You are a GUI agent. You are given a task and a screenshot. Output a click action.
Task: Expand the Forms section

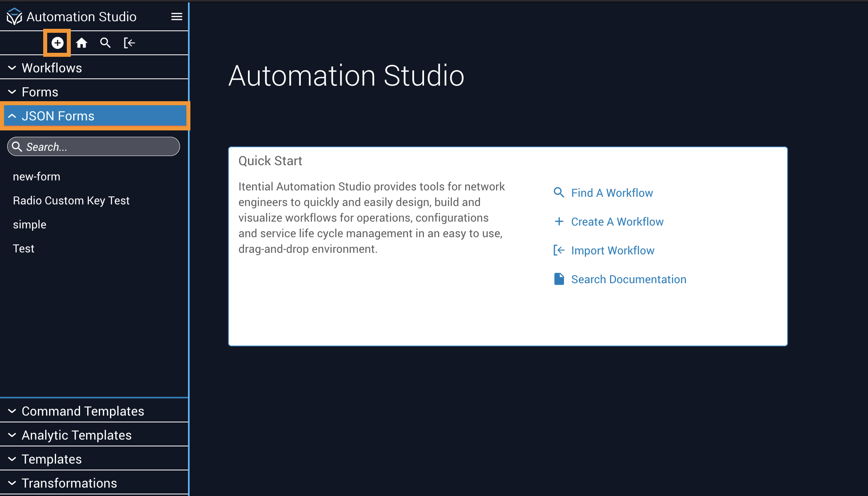tap(40, 92)
